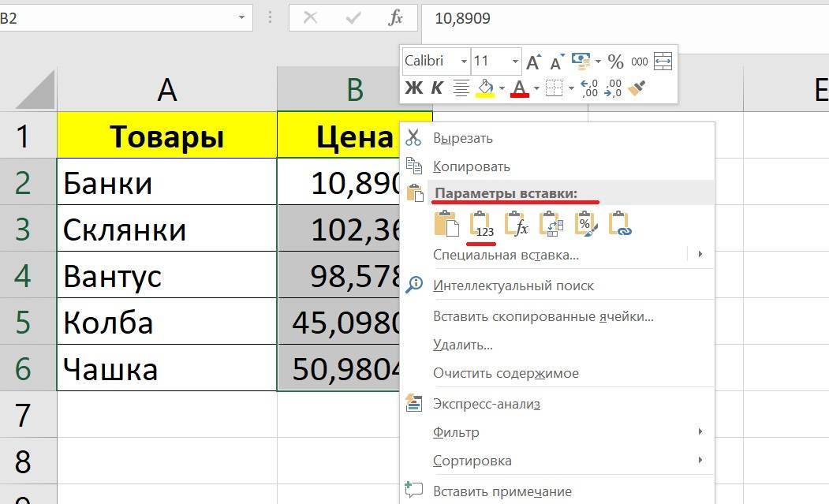The image size is (829, 504).
Task: Click cell containing Банки
Action: (x=167, y=182)
